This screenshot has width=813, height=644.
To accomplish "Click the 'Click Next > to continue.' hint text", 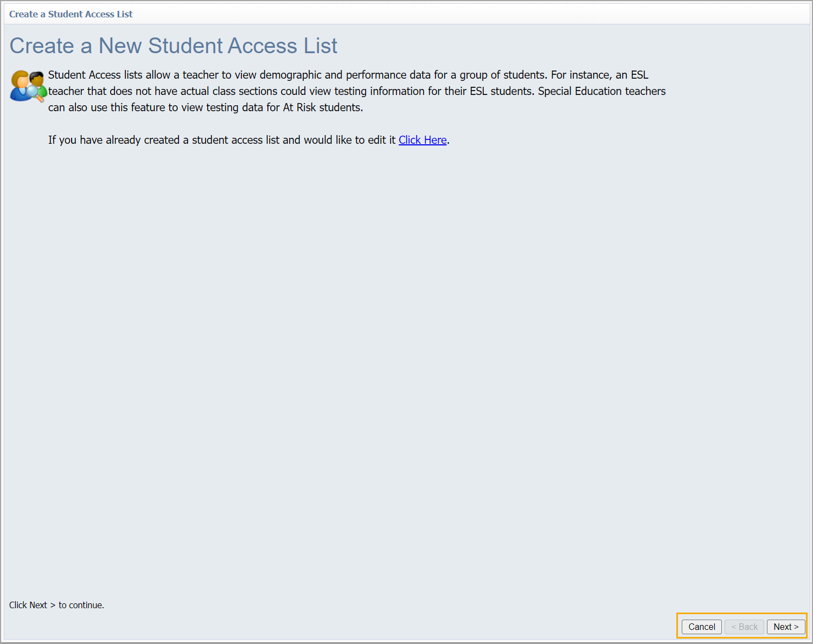I will 56,605.
